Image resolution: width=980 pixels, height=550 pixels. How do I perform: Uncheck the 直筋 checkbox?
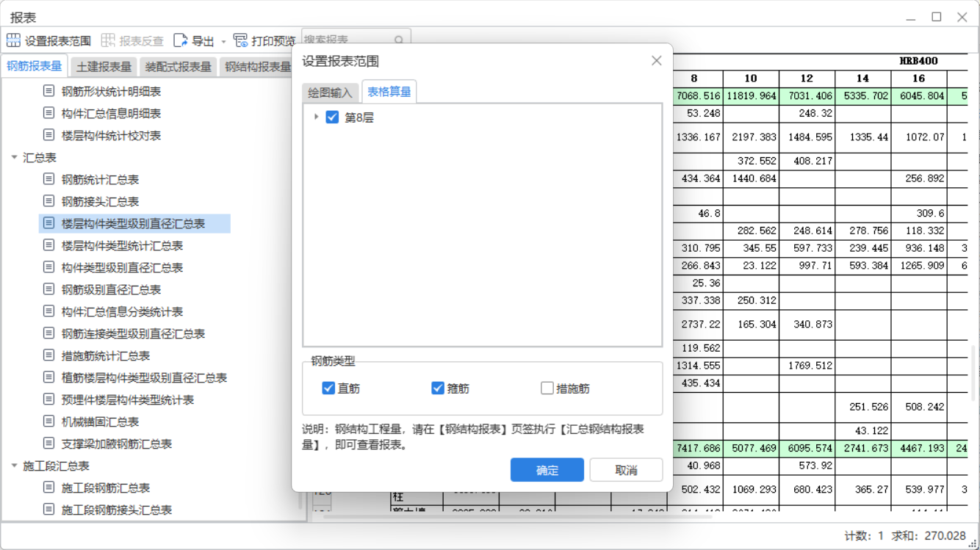pos(328,388)
